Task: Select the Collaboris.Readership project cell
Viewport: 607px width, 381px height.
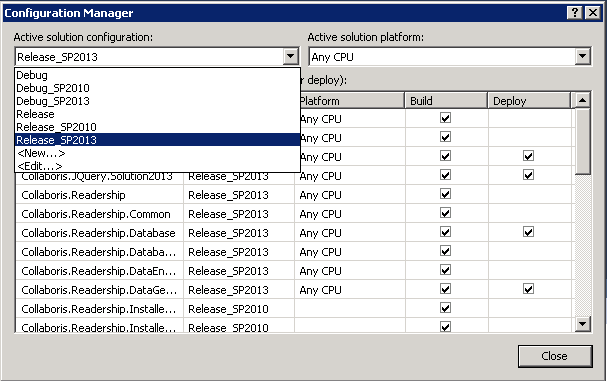Action: point(99,195)
